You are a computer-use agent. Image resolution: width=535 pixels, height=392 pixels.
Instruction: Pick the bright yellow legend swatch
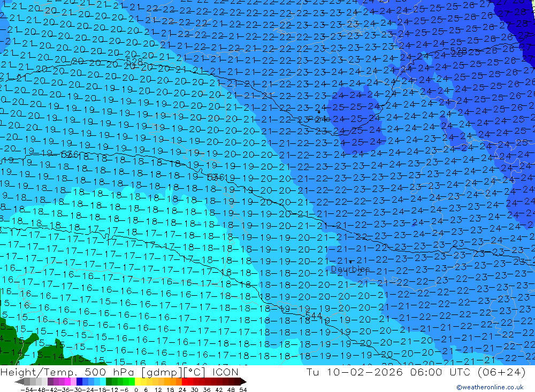(138, 382)
